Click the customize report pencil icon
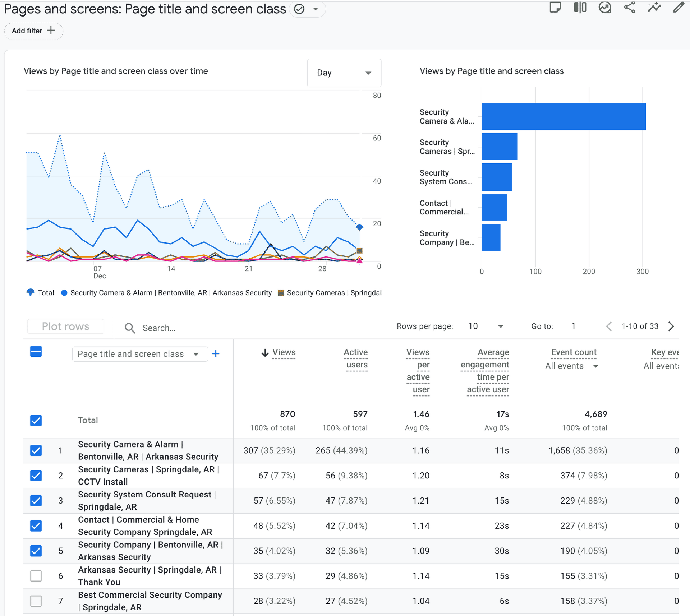690x616 pixels. coord(678,7)
